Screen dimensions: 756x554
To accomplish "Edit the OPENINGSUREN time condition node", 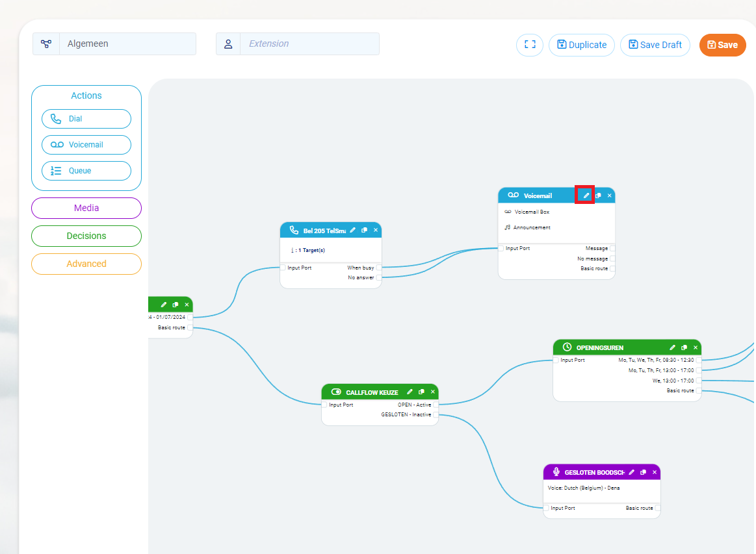I will [672, 347].
